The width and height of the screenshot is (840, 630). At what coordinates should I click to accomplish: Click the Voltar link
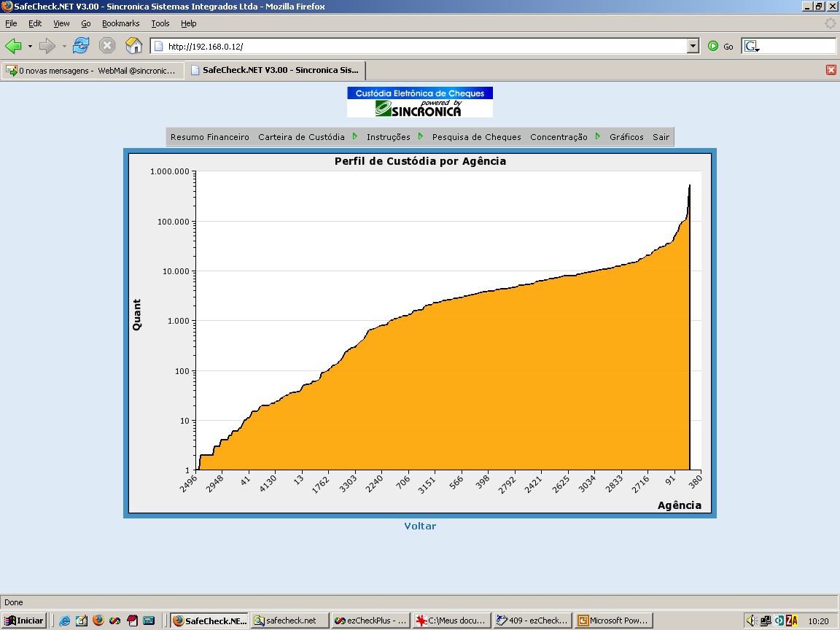(x=420, y=526)
